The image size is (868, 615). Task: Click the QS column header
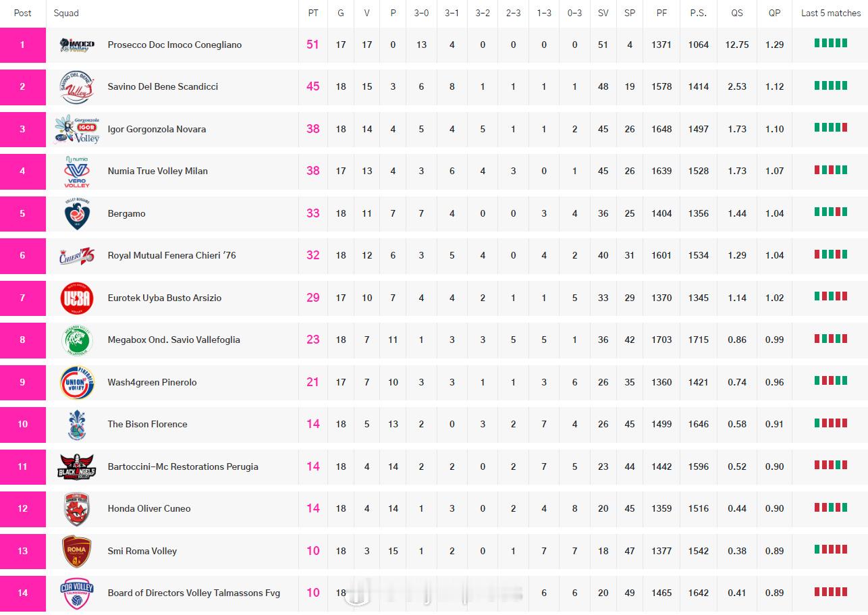click(x=737, y=13)
